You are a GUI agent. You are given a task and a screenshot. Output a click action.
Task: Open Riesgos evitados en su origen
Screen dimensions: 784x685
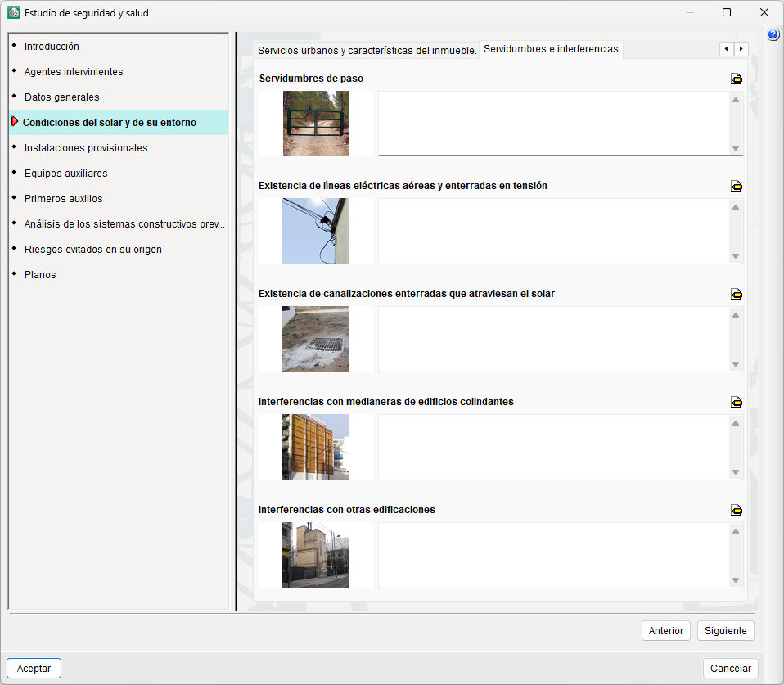pyautogui.click(x=93, y=250)
